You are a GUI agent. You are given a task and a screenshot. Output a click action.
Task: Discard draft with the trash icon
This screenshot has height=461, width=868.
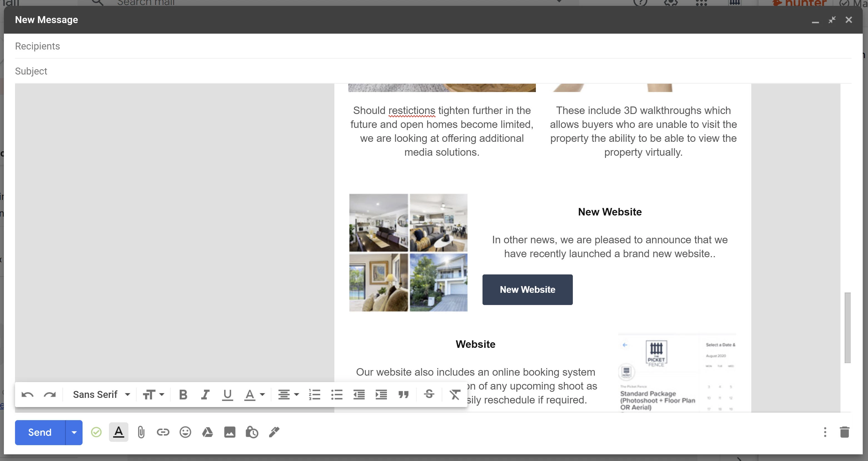844,432
